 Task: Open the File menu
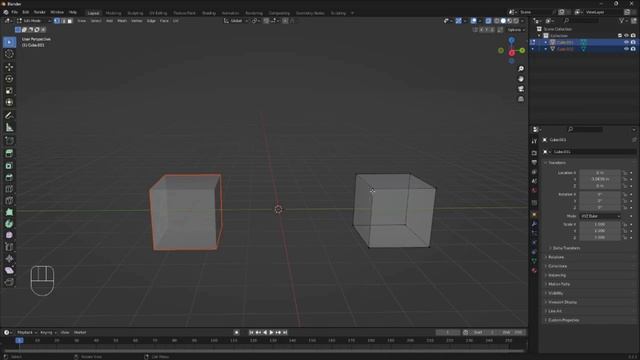coord(14,12)
